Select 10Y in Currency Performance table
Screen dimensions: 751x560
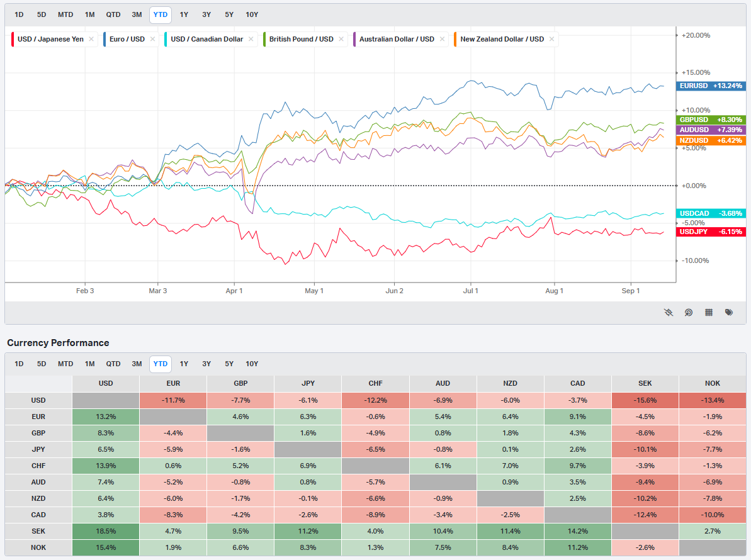coord(252,364)
